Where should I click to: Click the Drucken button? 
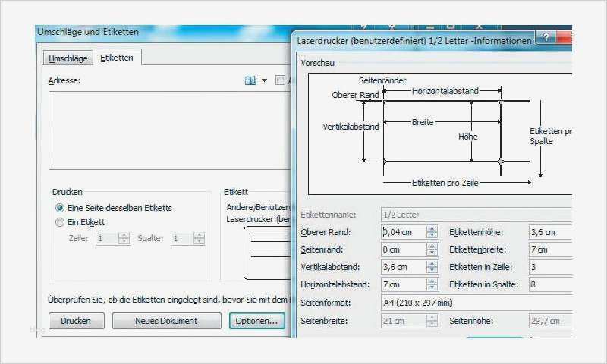(x=77, y=321)
